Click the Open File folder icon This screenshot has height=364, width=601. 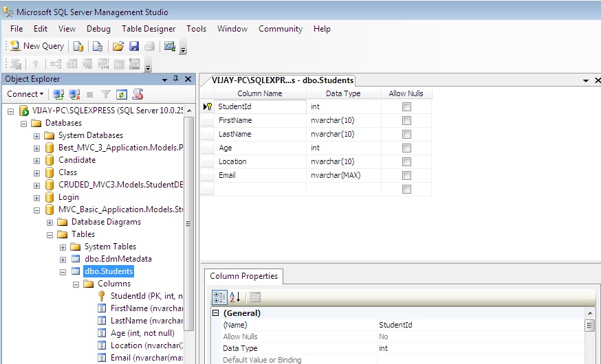(118, 46)
